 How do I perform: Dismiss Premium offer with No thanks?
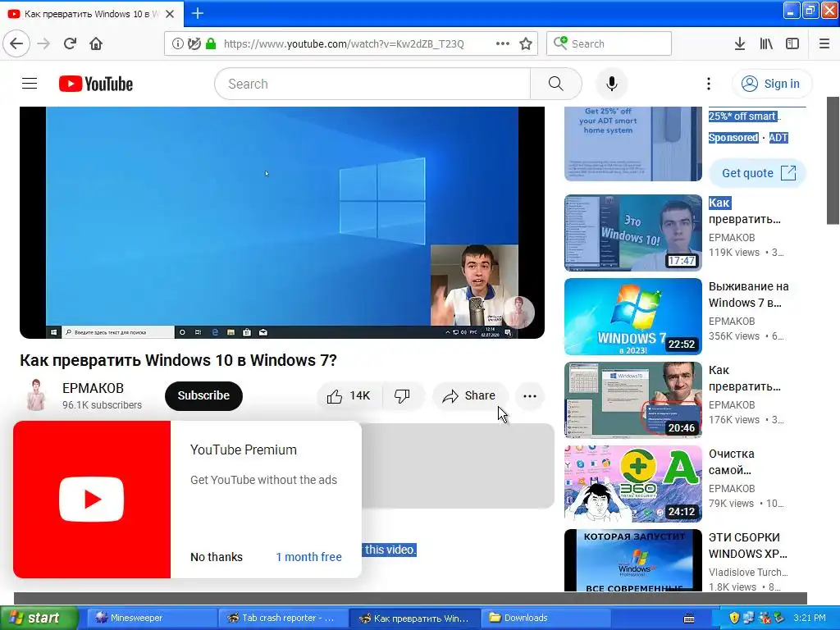(217, 557)
